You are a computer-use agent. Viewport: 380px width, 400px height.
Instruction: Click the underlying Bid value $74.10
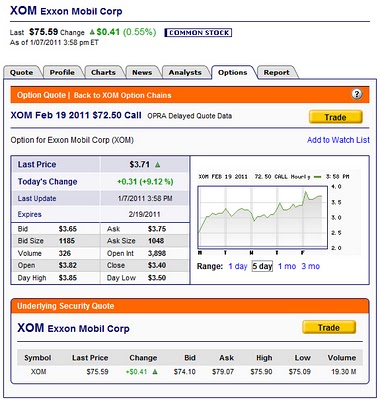pyautogui.click(x=184, y=372)
